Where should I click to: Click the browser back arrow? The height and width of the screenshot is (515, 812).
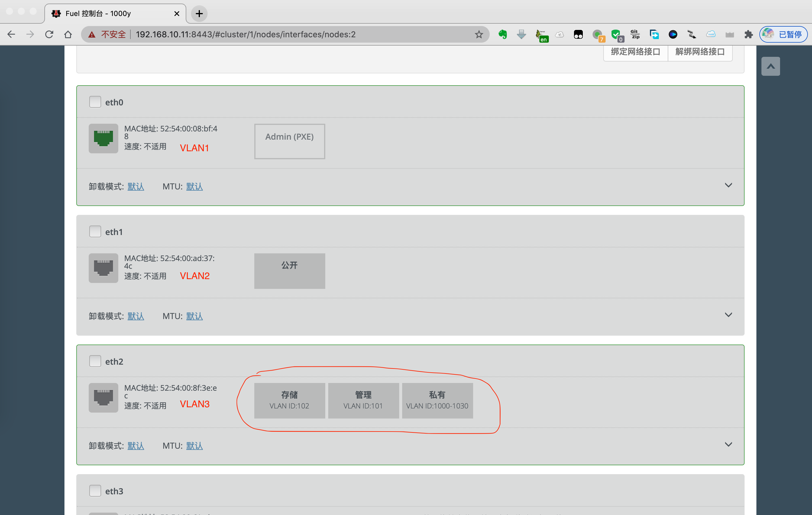[12, 34]
